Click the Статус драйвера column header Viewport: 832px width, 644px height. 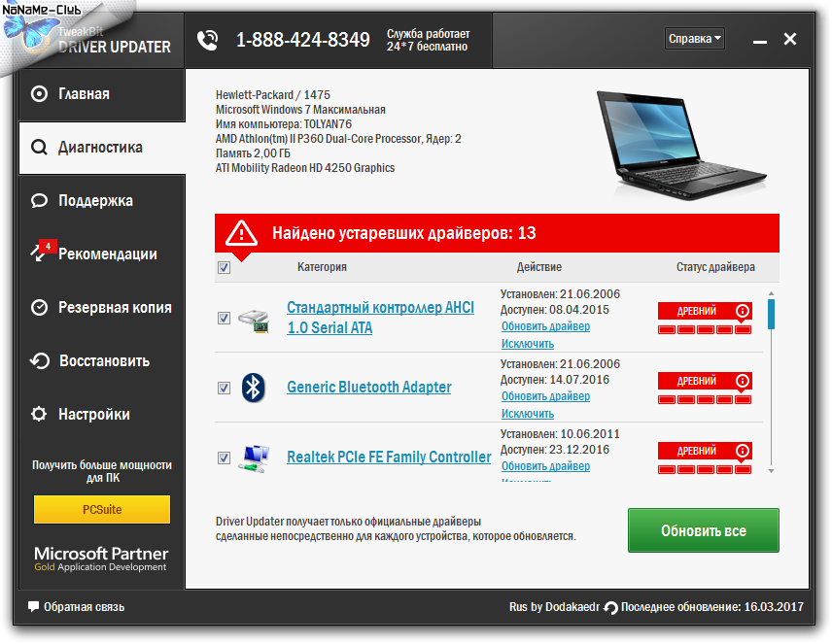pos(715,267)
